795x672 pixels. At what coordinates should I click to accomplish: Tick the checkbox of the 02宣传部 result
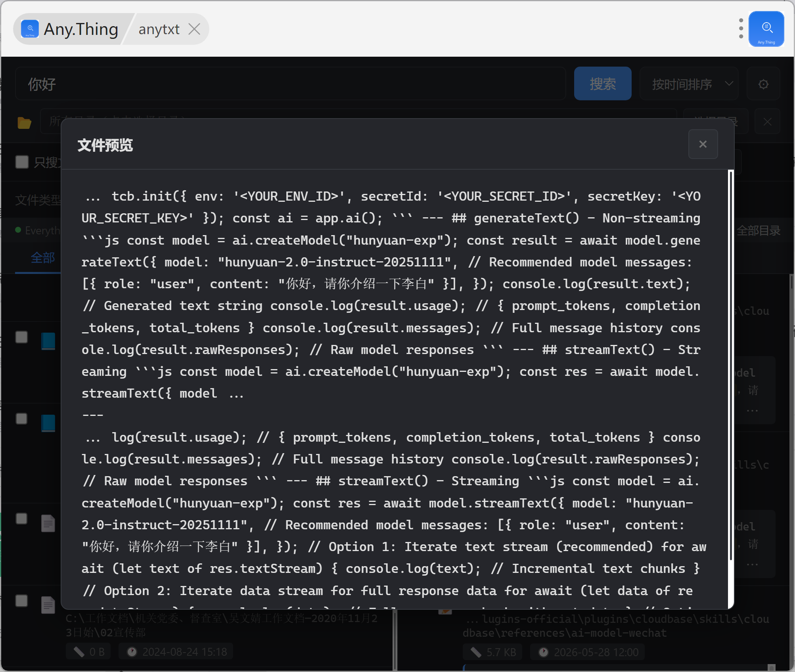(x=21, y=601)
